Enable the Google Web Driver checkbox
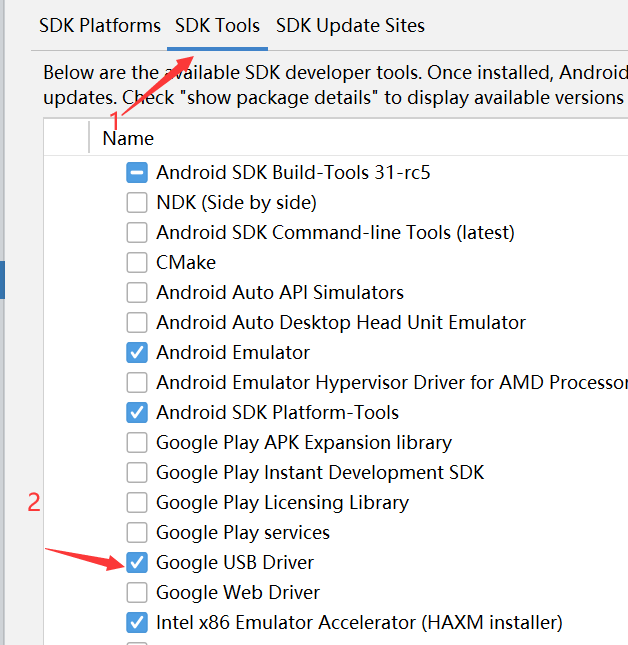 pyautogui.click(x=137, y=593)
